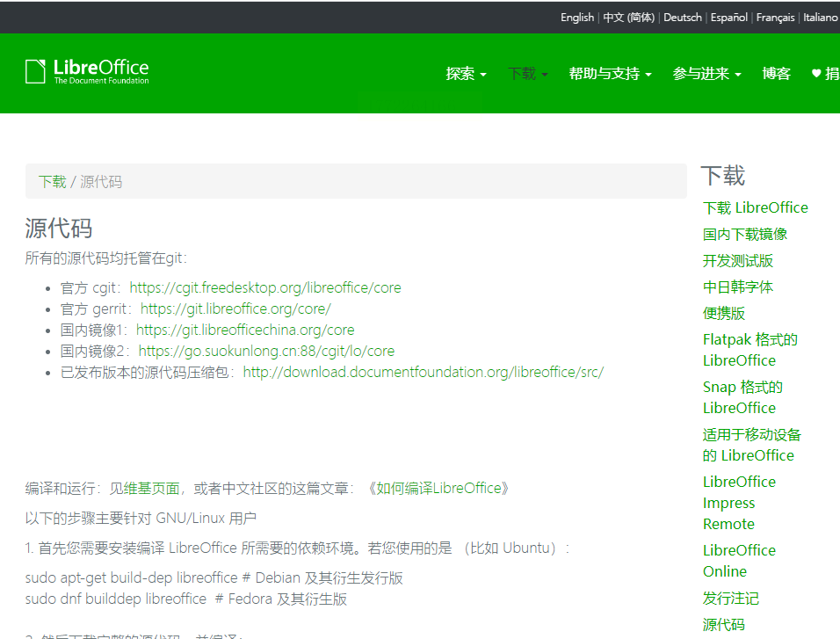The image size is (840, 639).
Task: Open the 维基页面 wiki link
Action: click(x=152, y=489)
